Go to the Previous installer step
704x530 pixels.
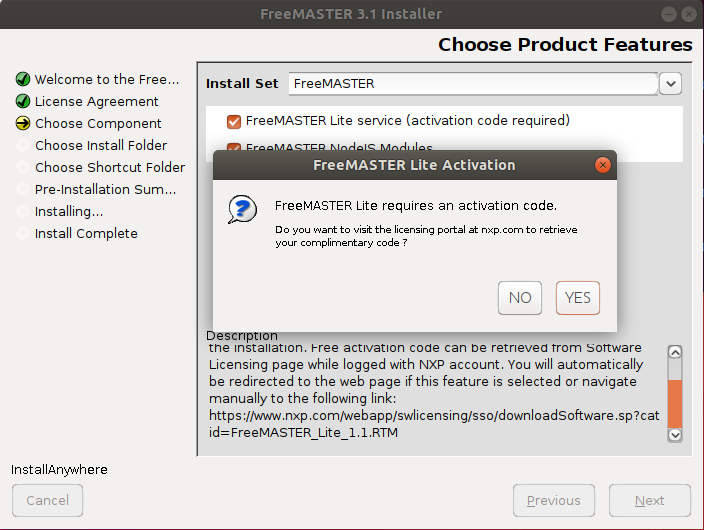pyautogui.click(x=553, y=501)
